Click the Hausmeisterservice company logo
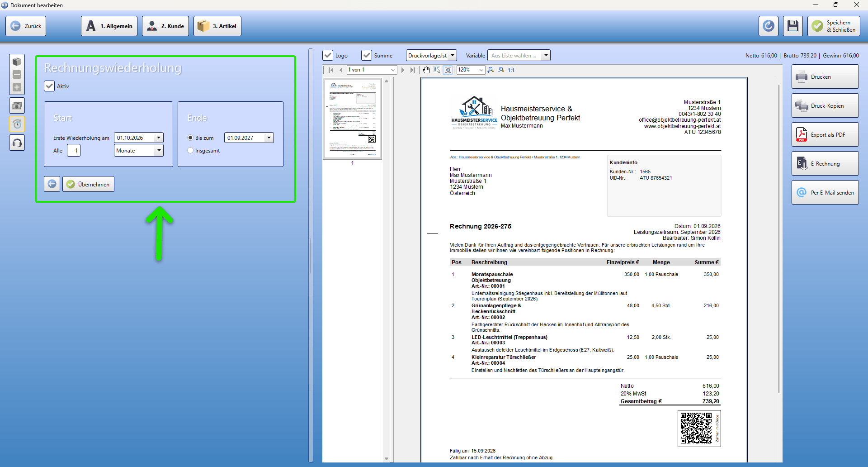 click(474, 112)
